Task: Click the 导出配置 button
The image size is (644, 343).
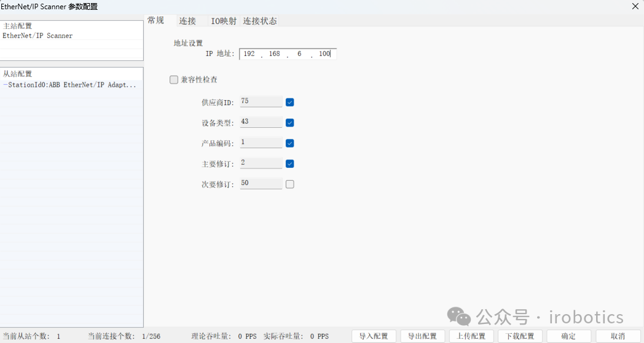Action: (x=423, y=336)
